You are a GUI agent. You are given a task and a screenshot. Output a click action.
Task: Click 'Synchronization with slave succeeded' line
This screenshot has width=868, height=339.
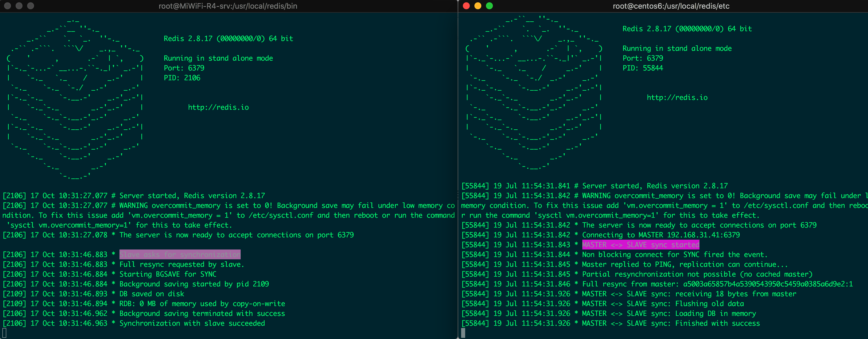[x=134, y=323]
